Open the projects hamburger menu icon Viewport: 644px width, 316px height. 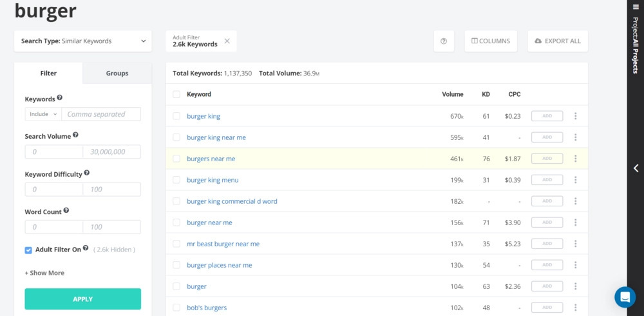point(636,7)
